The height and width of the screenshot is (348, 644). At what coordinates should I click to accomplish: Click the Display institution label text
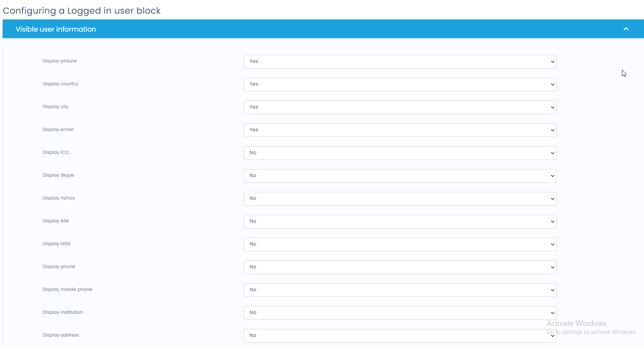pyautogui.click(x=63, y=312)
